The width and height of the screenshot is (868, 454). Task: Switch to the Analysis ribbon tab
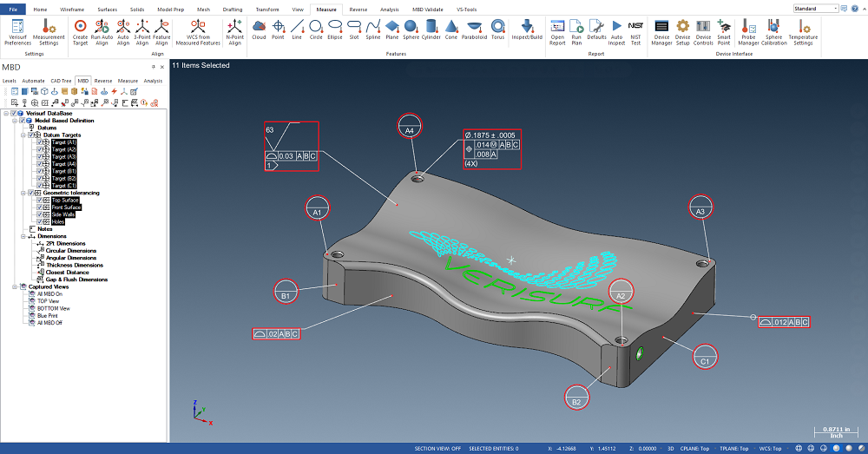[x=390, y=10]
